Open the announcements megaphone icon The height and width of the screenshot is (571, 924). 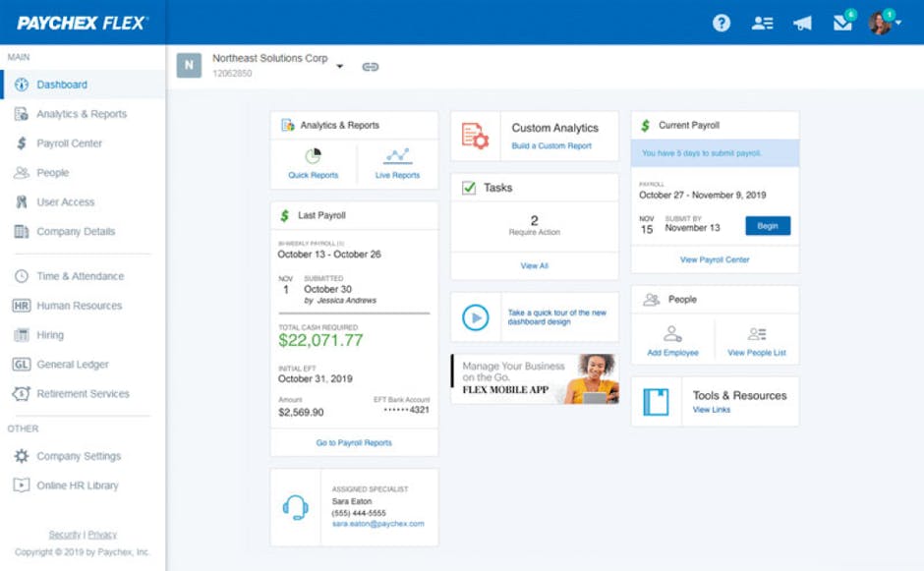click(801, 22)
